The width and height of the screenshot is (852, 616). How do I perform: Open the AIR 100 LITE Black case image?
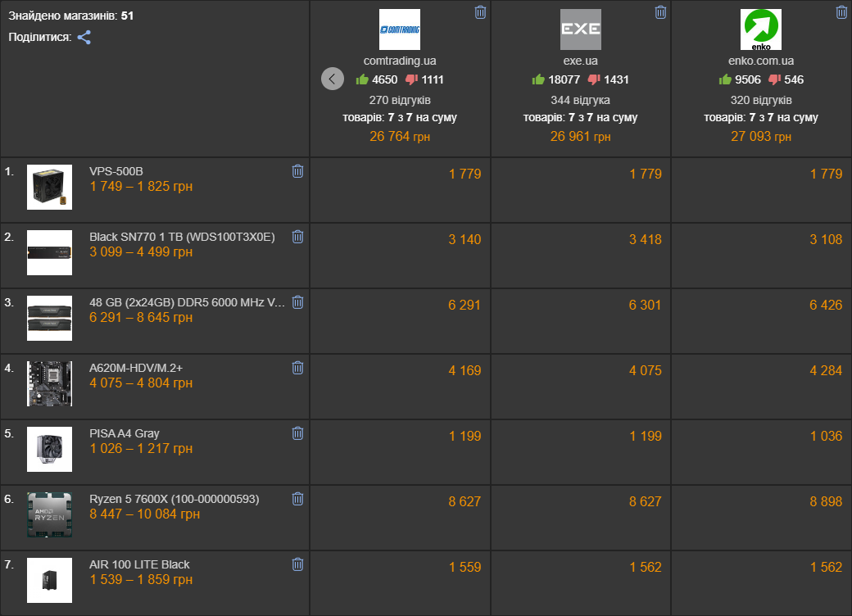(x=49, y=580)
